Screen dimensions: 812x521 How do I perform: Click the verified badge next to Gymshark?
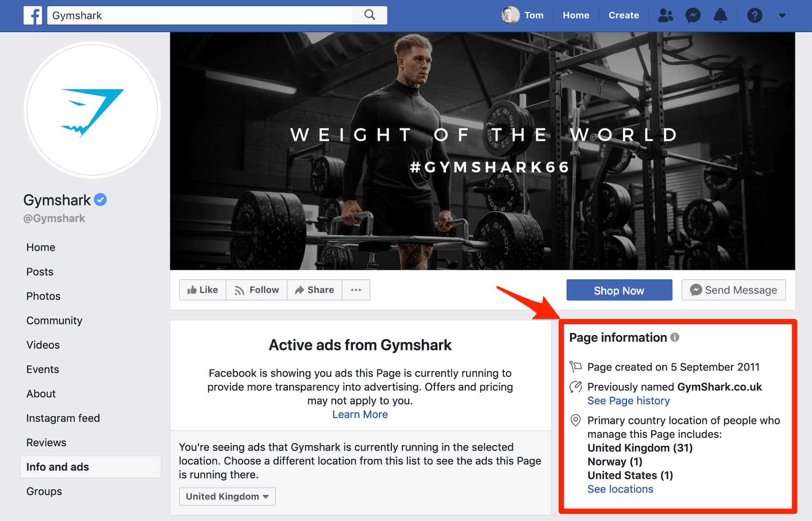click(x=100, y=199)
